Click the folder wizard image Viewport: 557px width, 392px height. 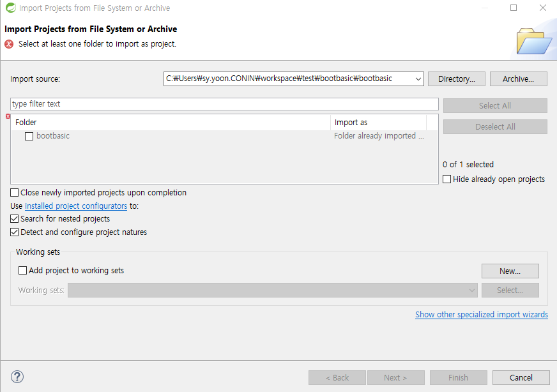pos(534,41)
